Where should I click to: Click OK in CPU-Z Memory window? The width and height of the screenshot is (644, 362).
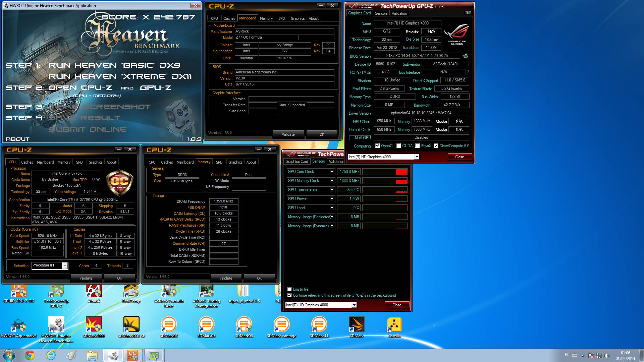pos(259,278)
